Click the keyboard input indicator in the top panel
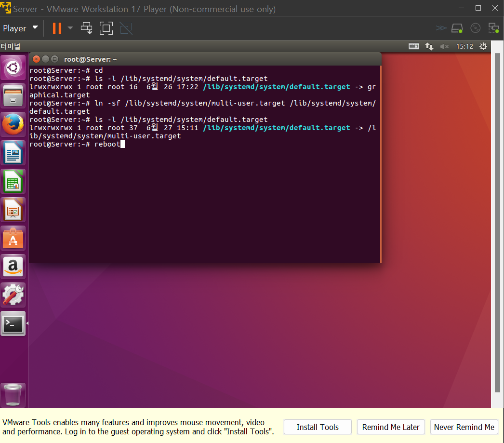This screenshot has height=443, width=504. pyautogui.click(x=414, y=46)
